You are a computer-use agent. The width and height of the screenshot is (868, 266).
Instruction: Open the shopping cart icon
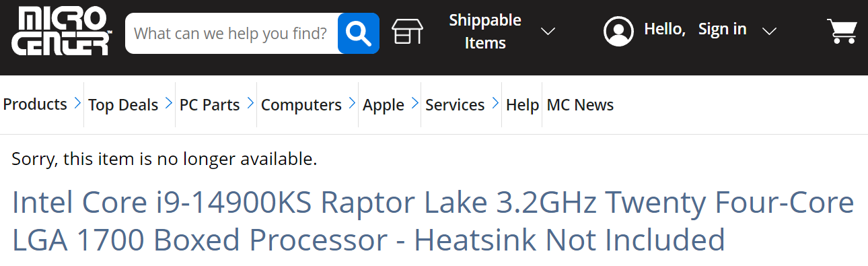click(x=841, y=31)
